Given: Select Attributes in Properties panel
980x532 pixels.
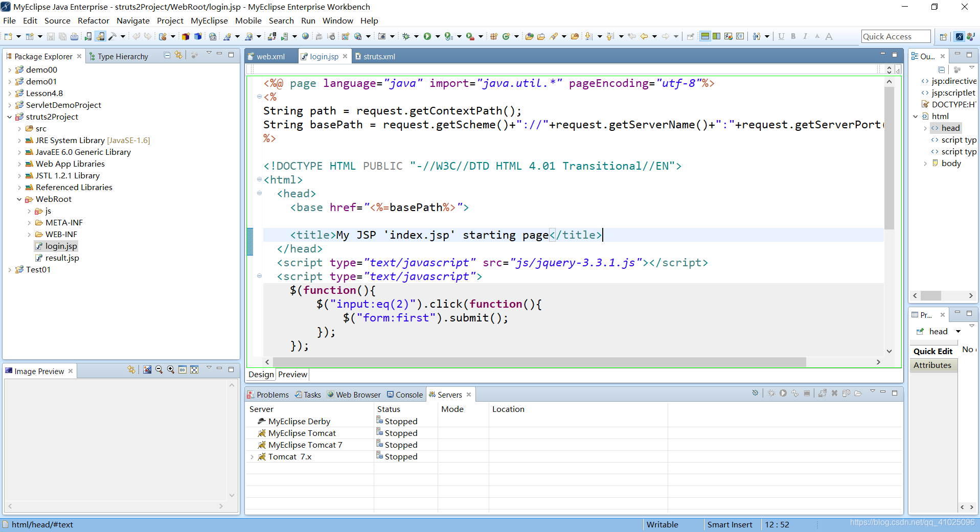Looking at the screenshot, I should coord(932,365).
